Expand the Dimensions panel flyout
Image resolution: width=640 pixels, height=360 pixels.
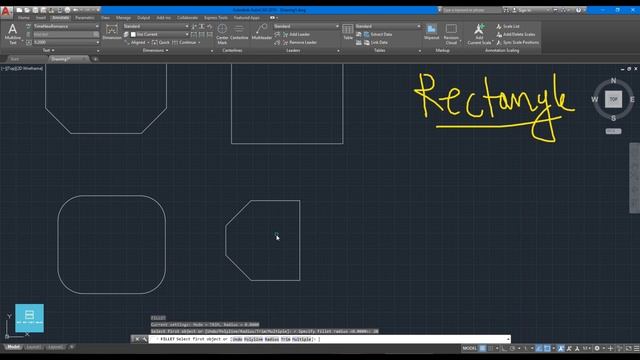[x=156, y=51]
